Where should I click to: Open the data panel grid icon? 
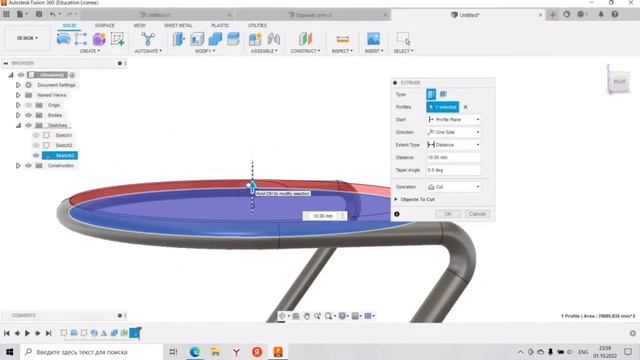pyautogui.click(x=7, y=14)
